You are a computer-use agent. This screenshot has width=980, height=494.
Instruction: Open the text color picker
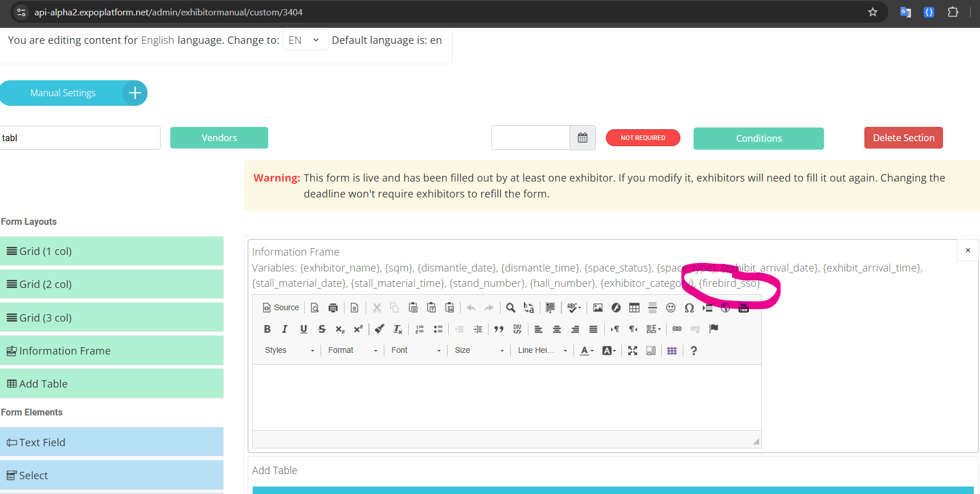tap(587, 351)
